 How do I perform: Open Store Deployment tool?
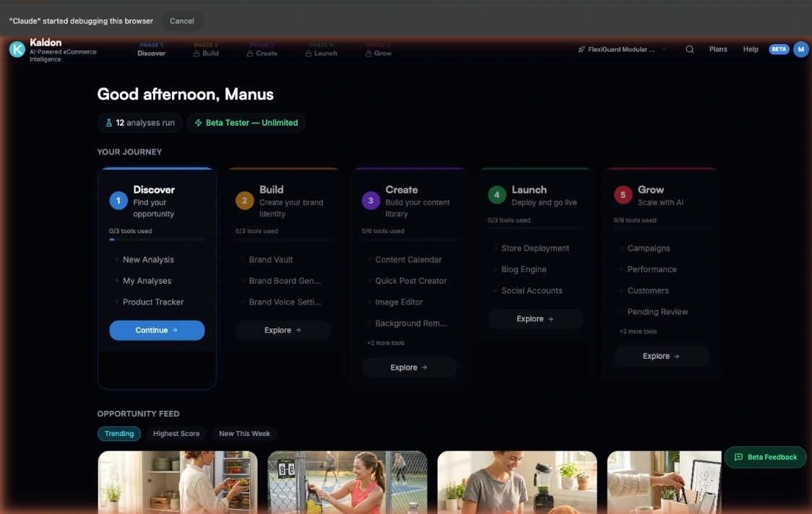(x=535, y=248)
